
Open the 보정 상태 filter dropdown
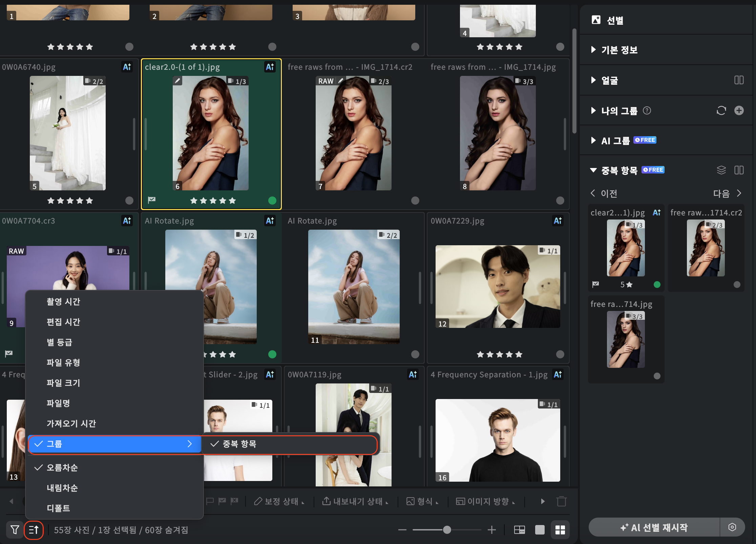280,501
